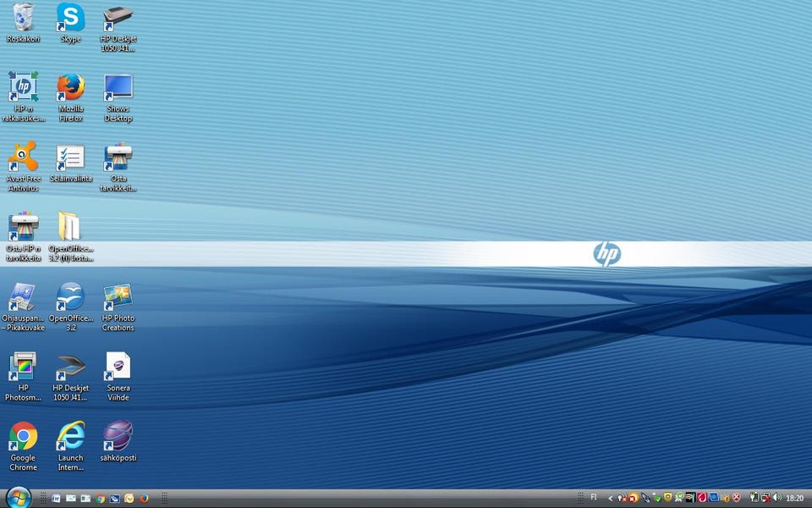Select the Skype desktop shortcut
Viewport: 812px width, 508px height.
(x=71, y=24)
